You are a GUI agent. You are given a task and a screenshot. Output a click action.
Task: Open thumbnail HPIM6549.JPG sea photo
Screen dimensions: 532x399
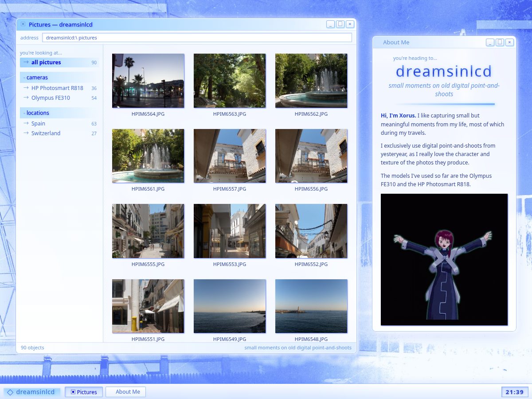pyautogui.click(x=230, y=306)
